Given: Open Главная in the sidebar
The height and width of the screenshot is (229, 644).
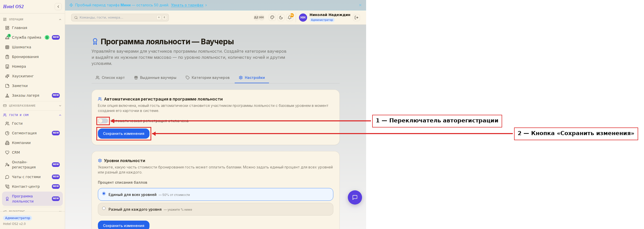Looking at the screenshot, I should coord(32,28).
